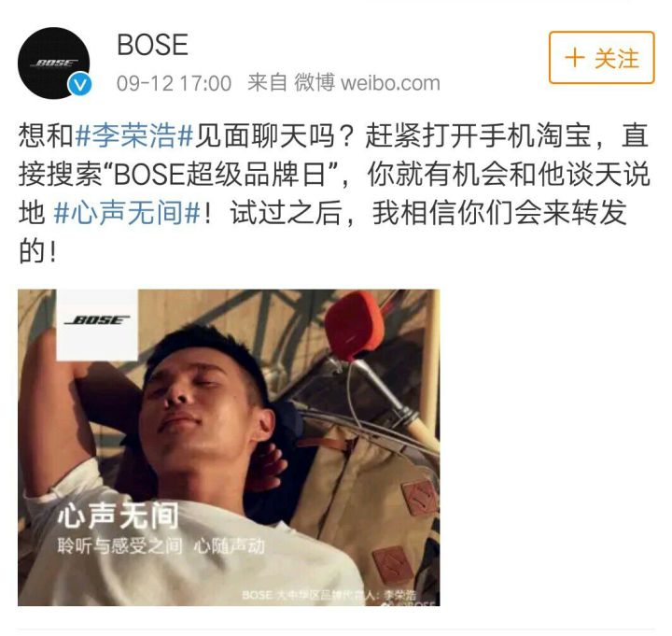Click the BOSE logo inside the post image
This screenshot has height=636, width=672.
tap(97, 320)
